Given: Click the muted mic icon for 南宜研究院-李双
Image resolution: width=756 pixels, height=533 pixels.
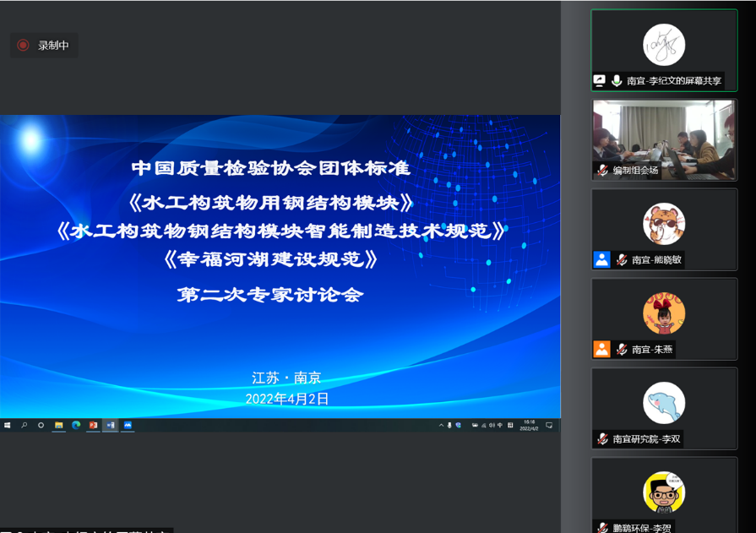Looking at the screenshot, I should click(602, 439).
